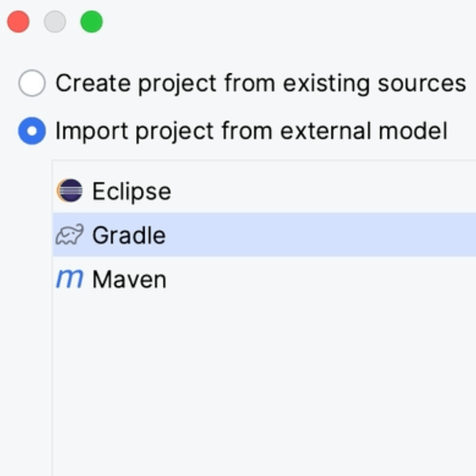This screenshot has width=476, height=476.
Task: Click the Maven "m" icon
Action: coord(70,279)
